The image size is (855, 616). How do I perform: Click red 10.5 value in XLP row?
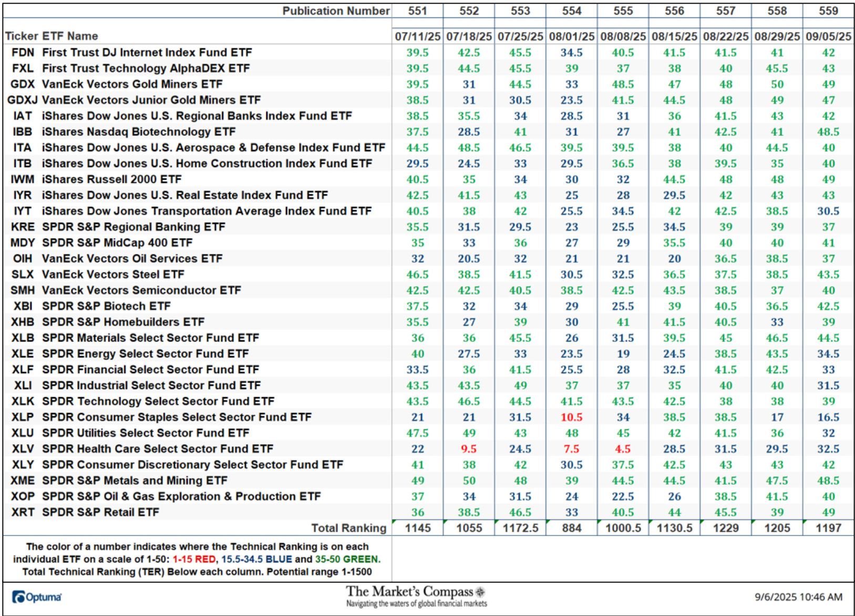(572, 417)
